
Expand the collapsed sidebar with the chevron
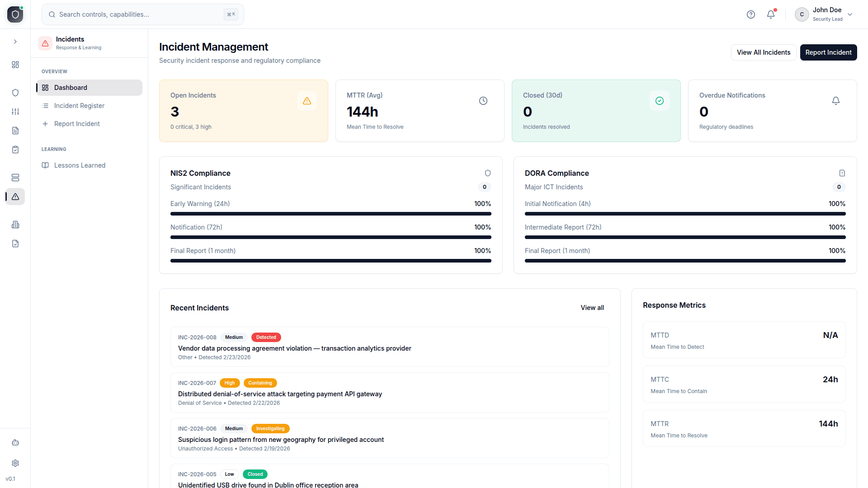pos(15,41)
